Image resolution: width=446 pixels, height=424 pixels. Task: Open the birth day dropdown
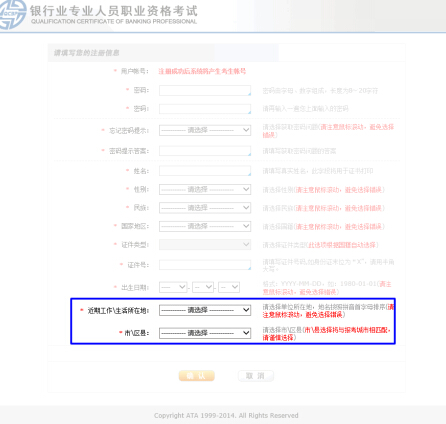click(x=229, y=287)
